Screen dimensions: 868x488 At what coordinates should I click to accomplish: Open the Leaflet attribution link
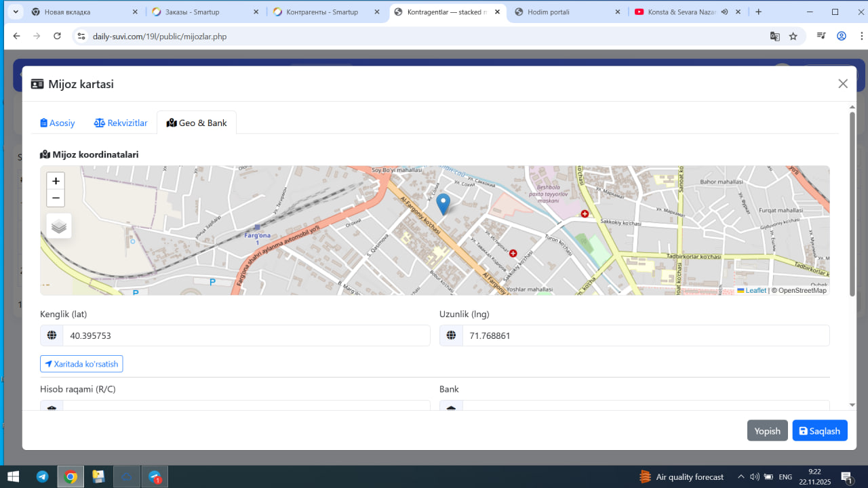755,291
